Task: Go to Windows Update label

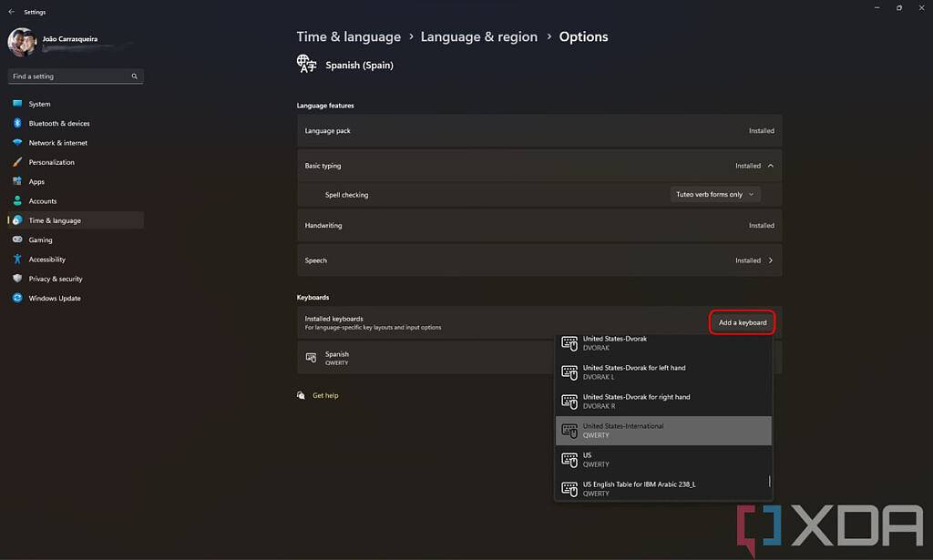Action: pos(54,299)
